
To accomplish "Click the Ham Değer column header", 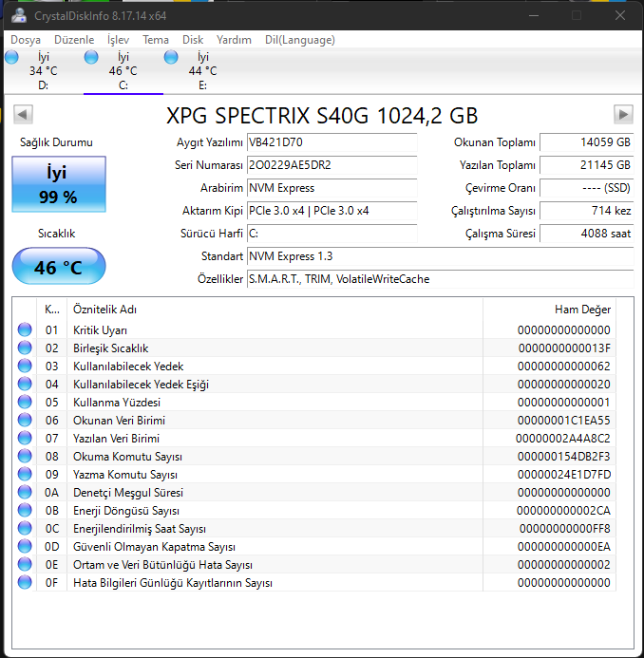I will click(x=550, y=310).
